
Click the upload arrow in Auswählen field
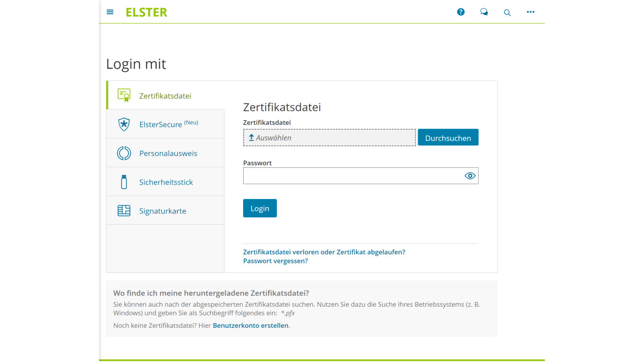tap(251, 137)
